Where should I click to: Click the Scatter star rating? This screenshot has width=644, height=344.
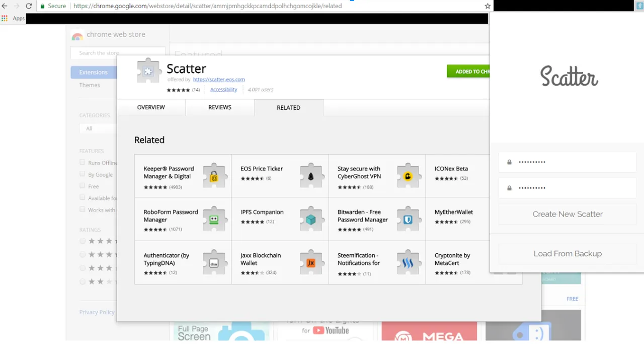(178, 90)
